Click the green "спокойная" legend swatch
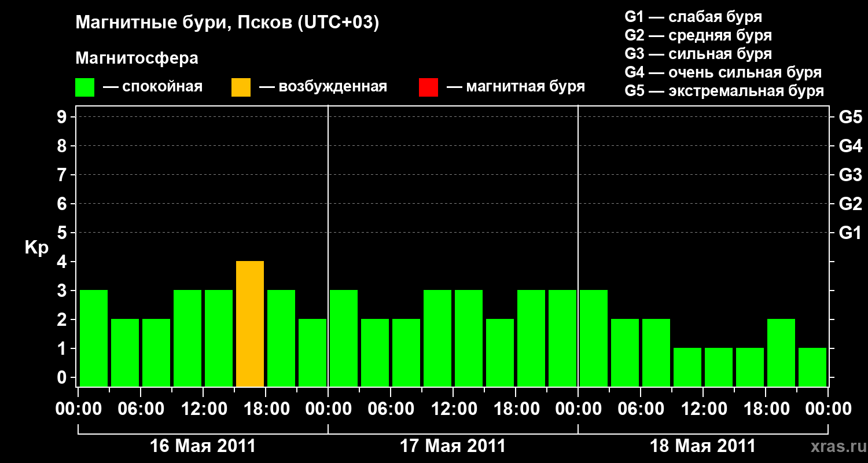Screen dimensions: 868x463 coord(84,87)
